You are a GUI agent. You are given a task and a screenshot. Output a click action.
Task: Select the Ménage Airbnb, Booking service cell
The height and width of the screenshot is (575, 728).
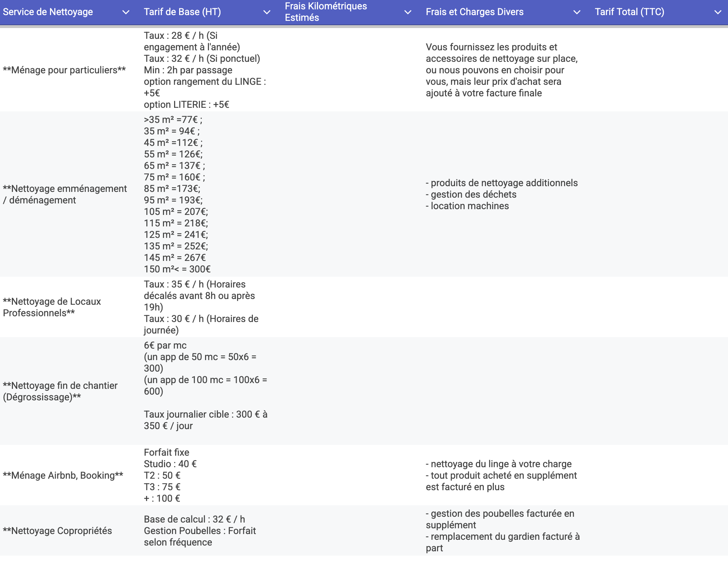click(63, 475)
